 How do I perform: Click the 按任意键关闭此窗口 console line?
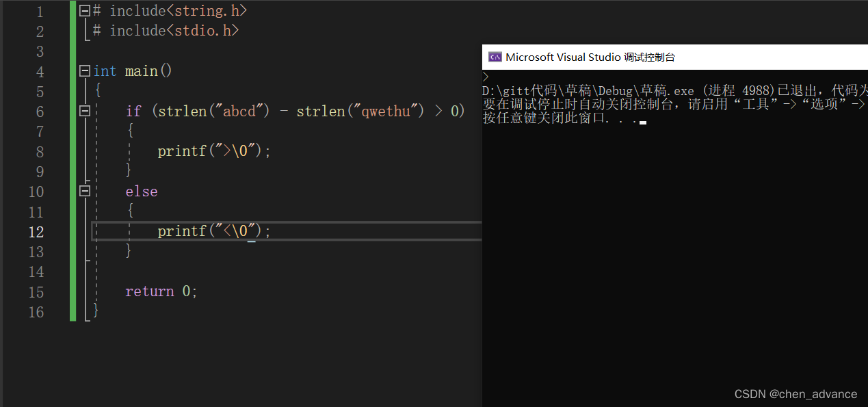click(x=564, y=118)
